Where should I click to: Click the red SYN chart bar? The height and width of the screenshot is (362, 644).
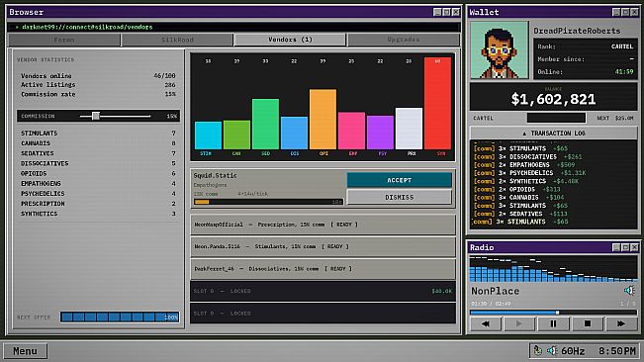click(437, 103)
